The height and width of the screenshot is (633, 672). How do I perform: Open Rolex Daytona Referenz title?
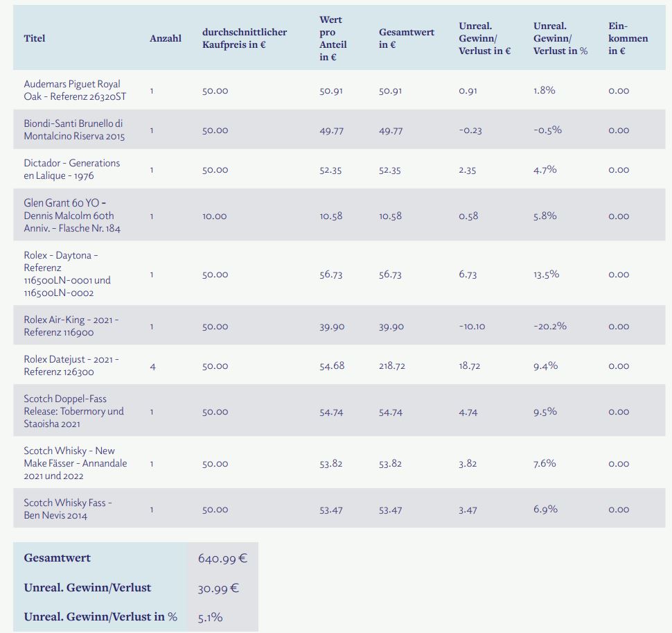(x=67, y=274)
